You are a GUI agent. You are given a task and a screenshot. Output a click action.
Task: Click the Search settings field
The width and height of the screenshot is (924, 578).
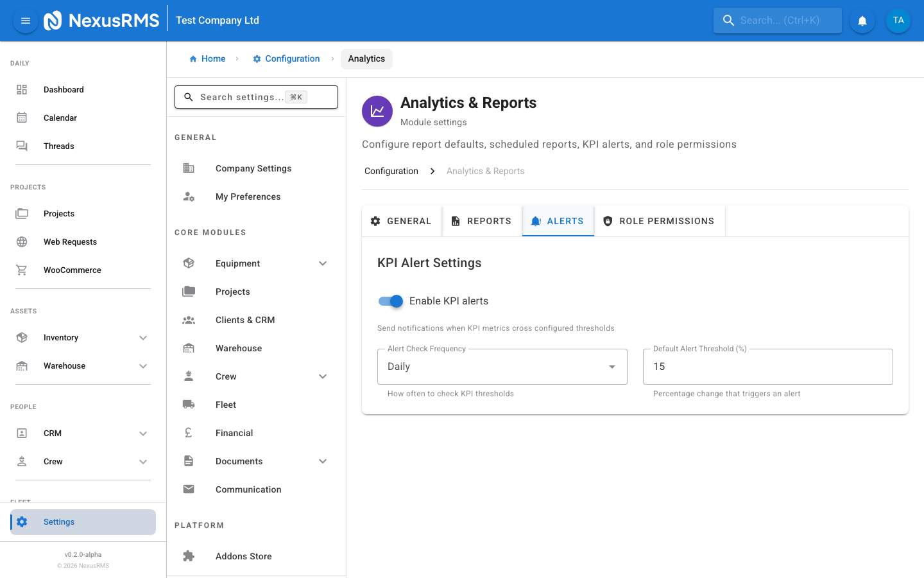(256, 96)
